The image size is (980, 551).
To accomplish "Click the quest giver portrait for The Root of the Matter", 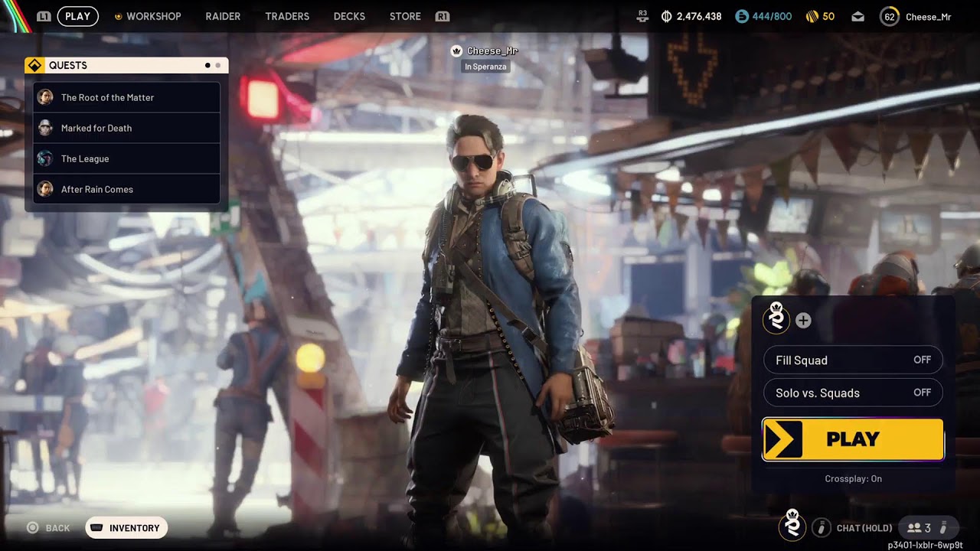I will click(45, 97).
